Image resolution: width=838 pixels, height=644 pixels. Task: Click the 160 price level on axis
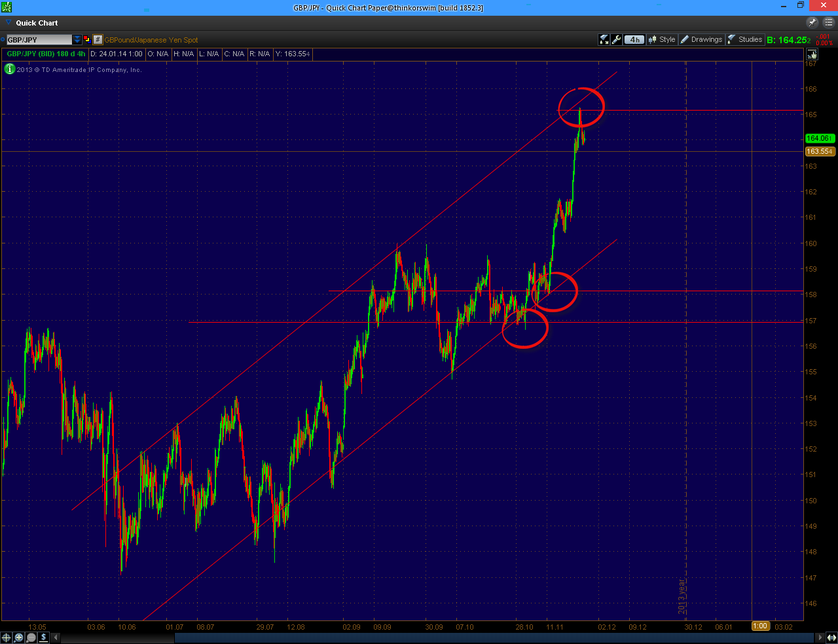811,243
